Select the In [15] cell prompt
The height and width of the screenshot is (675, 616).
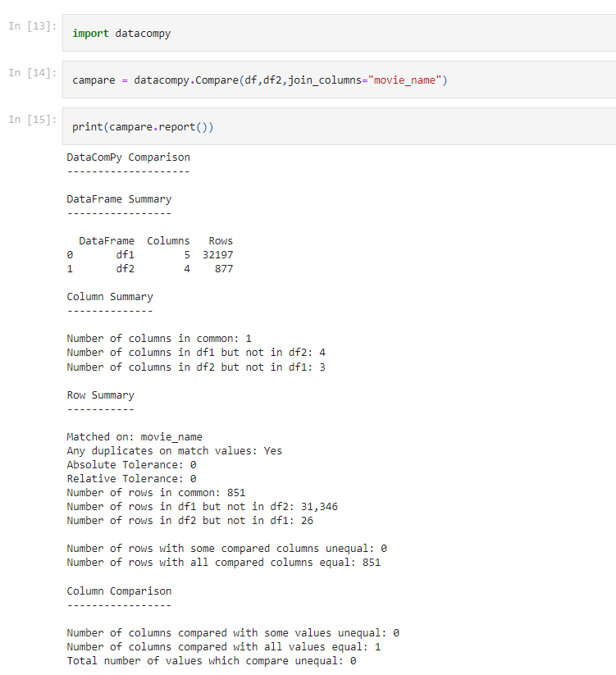click(32, 119)
